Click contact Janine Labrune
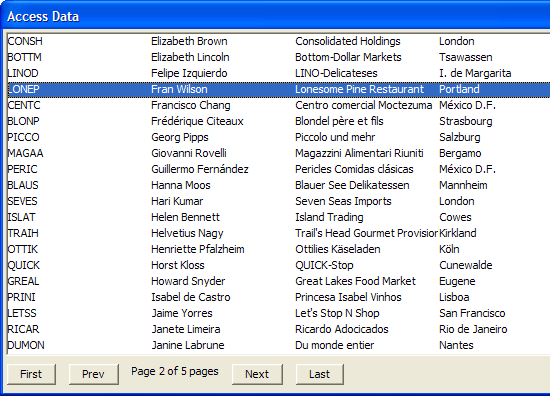The height and width of the screenshot is (396, 550). click(188, 345)
